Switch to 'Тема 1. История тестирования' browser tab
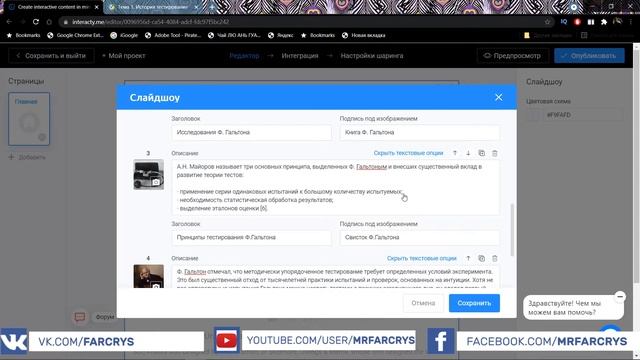The height and width of the screenshot is (360, 640). point(153,7)
